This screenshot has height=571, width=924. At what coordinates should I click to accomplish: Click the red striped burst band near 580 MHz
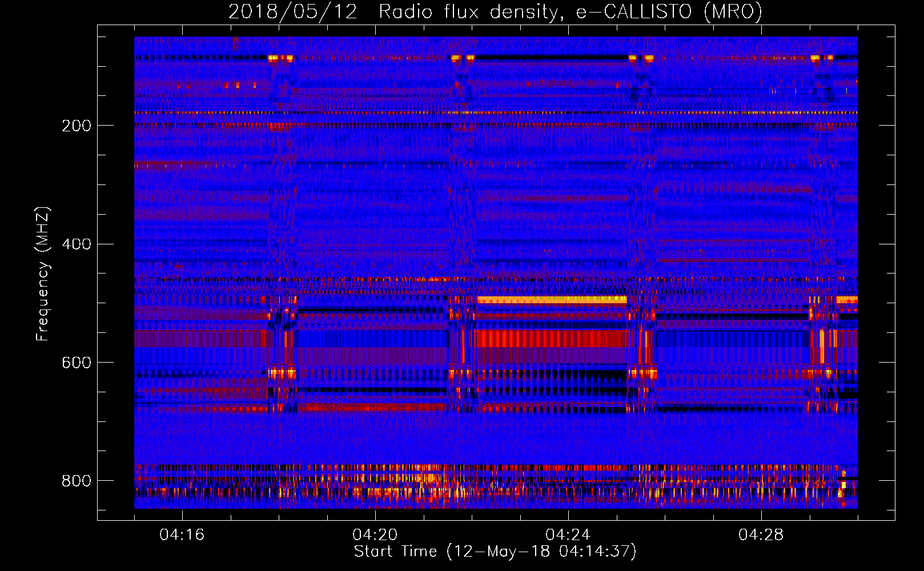[x=552, y=339]
